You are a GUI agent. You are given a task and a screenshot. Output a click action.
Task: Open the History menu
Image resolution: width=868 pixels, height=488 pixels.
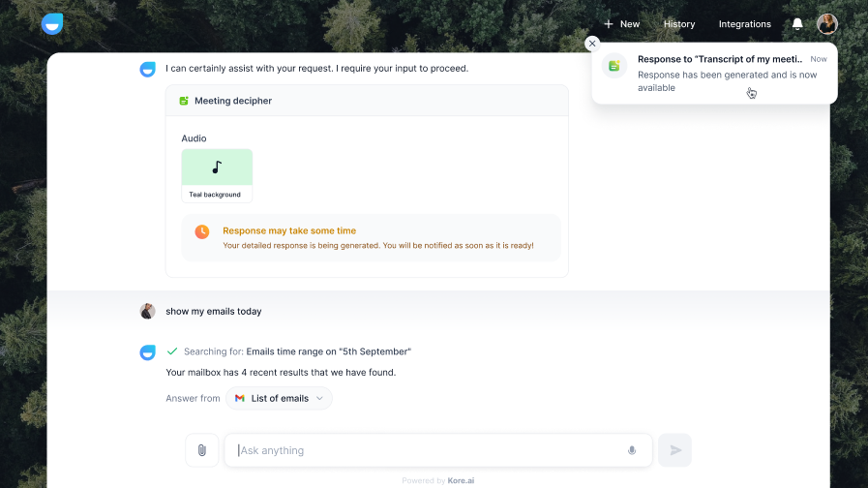point(679,24)
